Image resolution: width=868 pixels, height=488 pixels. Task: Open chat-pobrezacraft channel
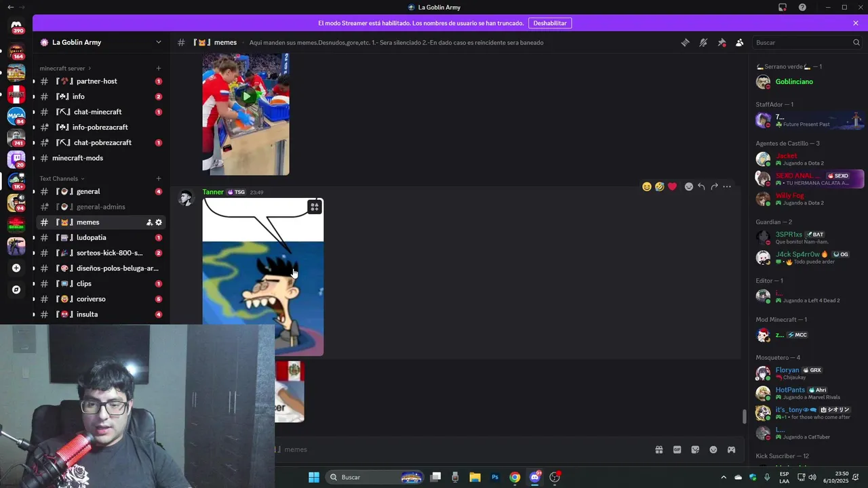[x=100, y=142]
